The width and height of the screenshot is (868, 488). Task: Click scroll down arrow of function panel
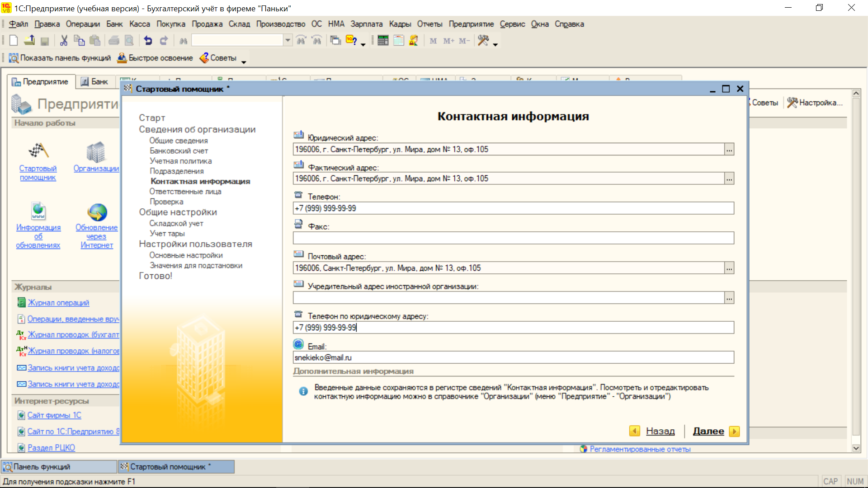point(856,448)
